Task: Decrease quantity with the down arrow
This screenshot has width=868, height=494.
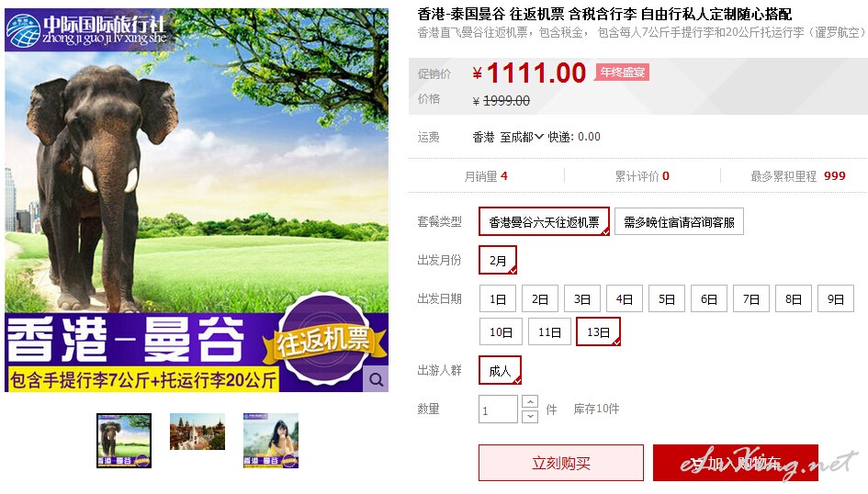Action: pos(530,416)
